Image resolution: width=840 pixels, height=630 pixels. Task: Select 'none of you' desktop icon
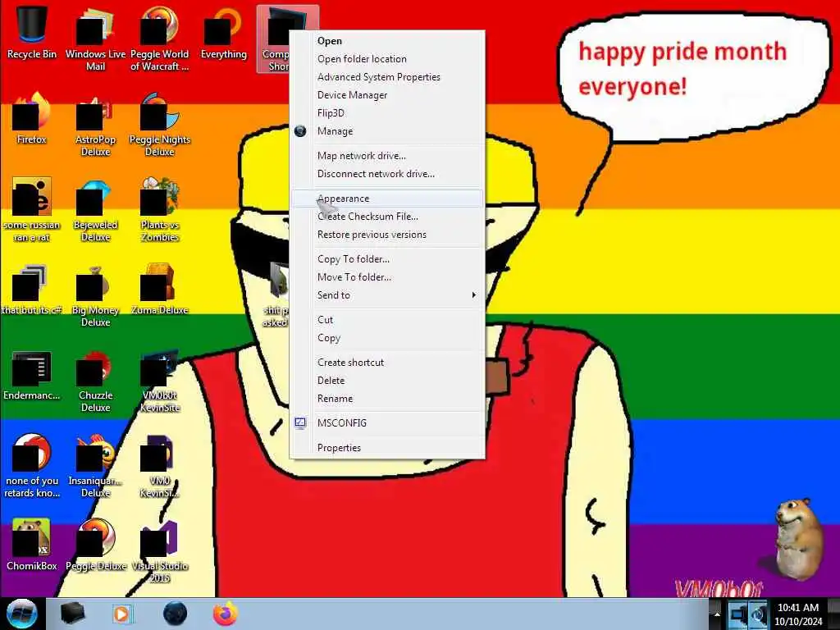(32, 466)
